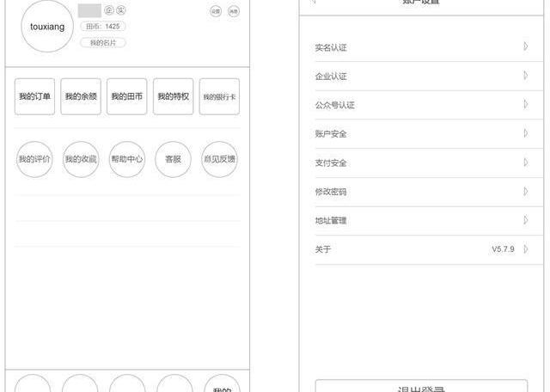Open 帮助中心 circle icon

click(x=127, y=160)
